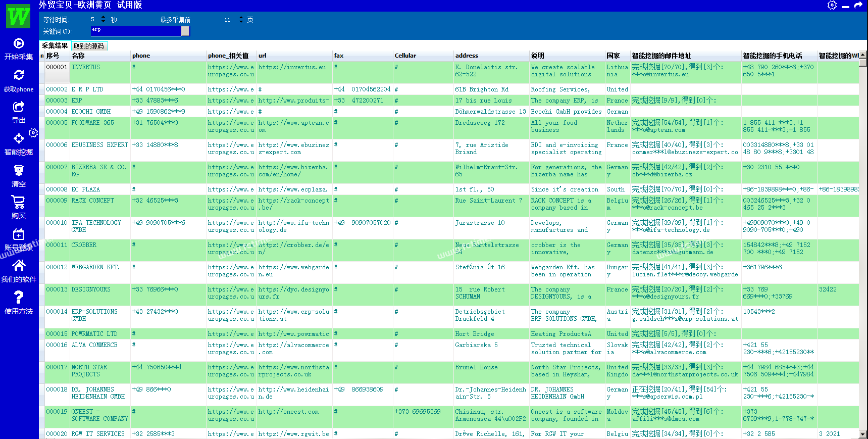Start 智能挖掘 smart mining from sidebar

pyautogui.click(x=19, y=138)
